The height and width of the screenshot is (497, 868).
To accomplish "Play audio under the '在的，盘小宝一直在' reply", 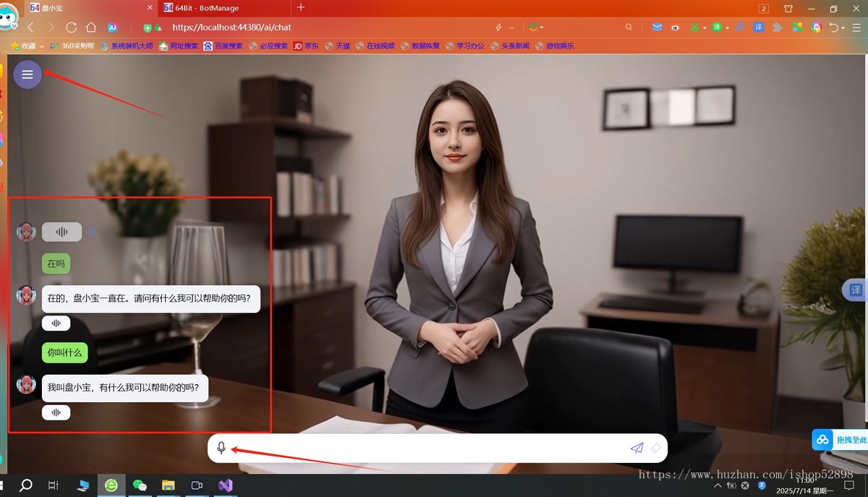I will (x=56, y=323).
